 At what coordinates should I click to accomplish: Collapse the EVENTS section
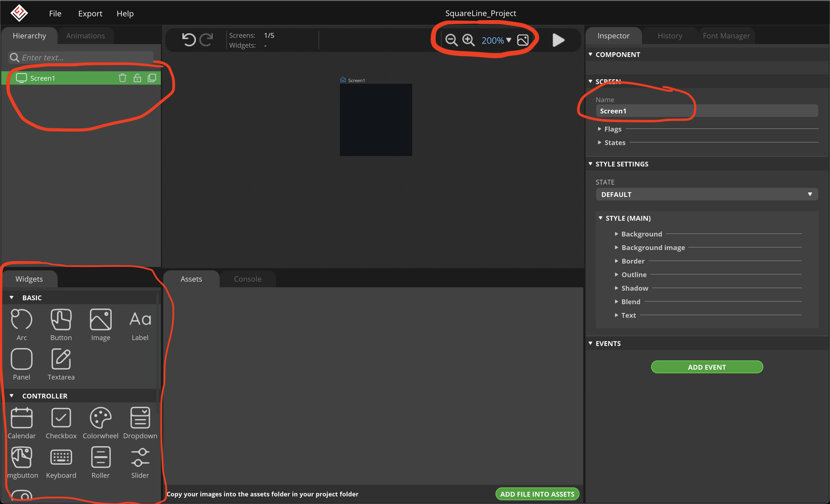(x=590, y=344)
